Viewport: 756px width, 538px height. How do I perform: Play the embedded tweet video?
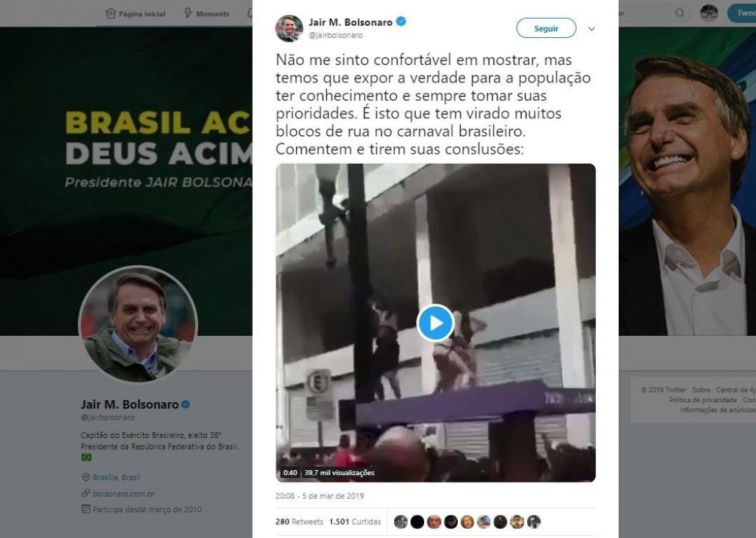435,323
